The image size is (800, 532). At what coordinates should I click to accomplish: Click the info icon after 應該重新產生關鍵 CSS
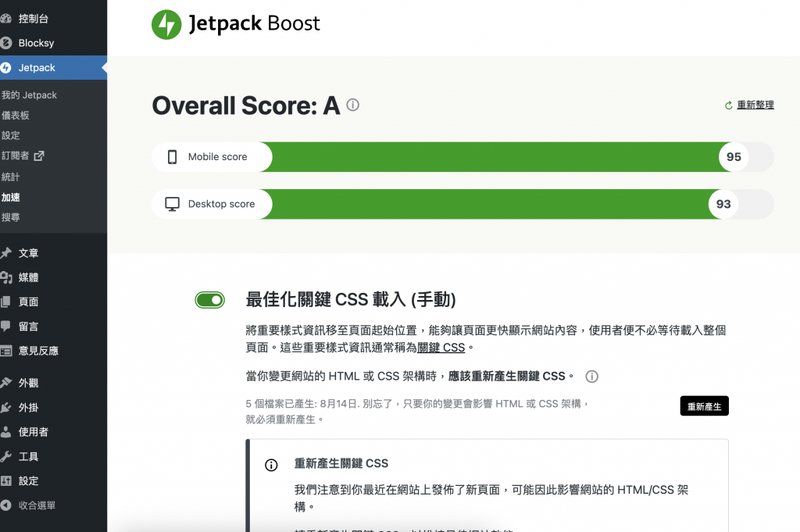591,377
